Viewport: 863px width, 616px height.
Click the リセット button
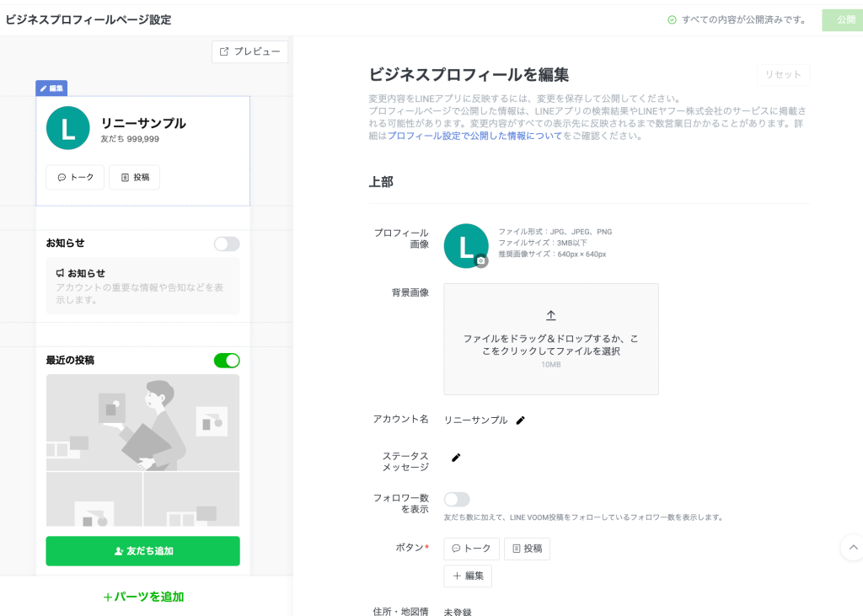point(782,74)
